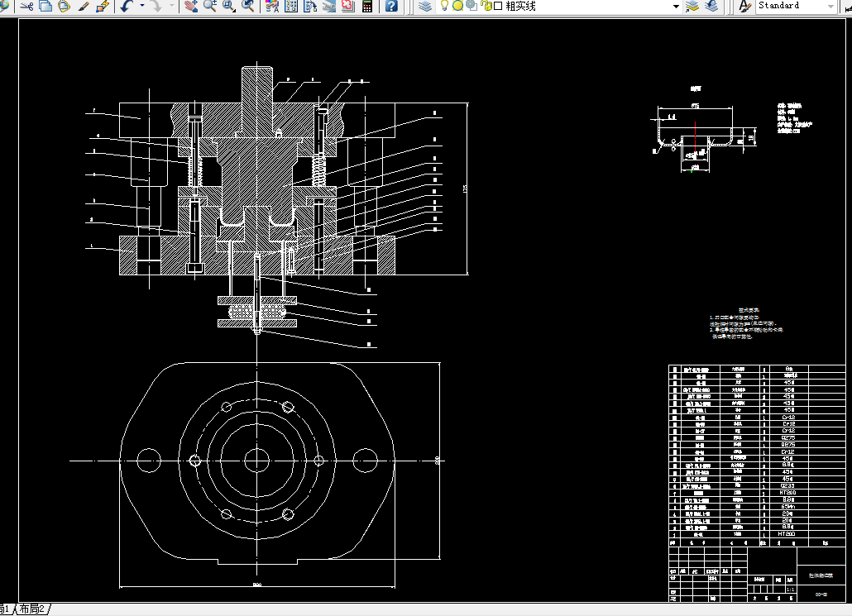The width and height of the screenshot is (852, 616).
Task: Click the layer color square swatch
Action: (x=498, y=6)
